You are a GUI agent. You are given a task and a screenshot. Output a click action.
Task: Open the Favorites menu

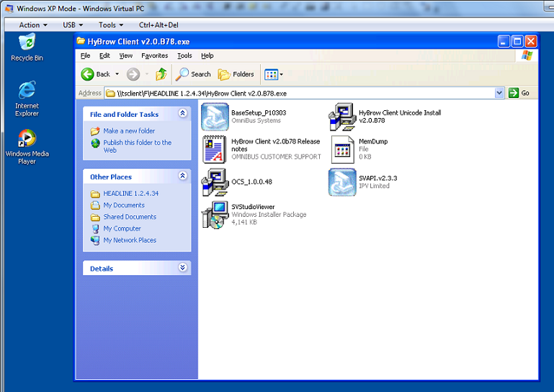coord(154,55)
